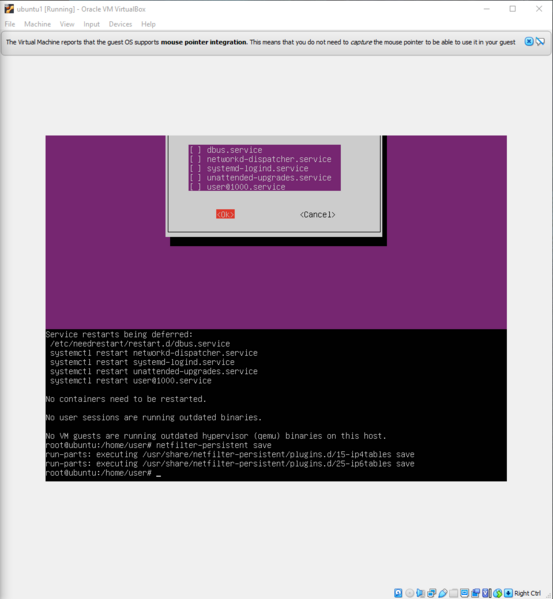Click the mouse integration status icon
Viewport: 553px width, 599px height.
[498, 593]
